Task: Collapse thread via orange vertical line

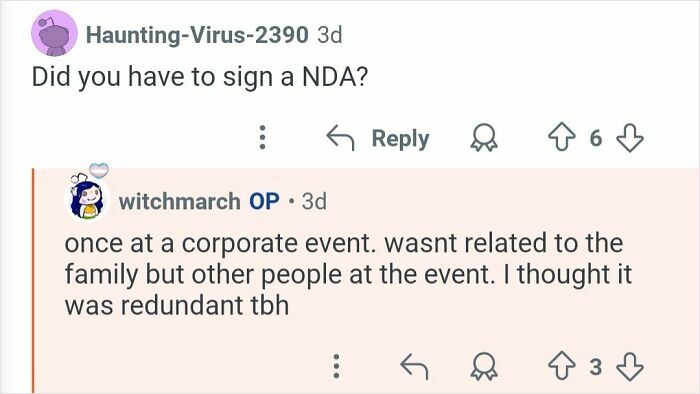Action: [x=33, y=280]
